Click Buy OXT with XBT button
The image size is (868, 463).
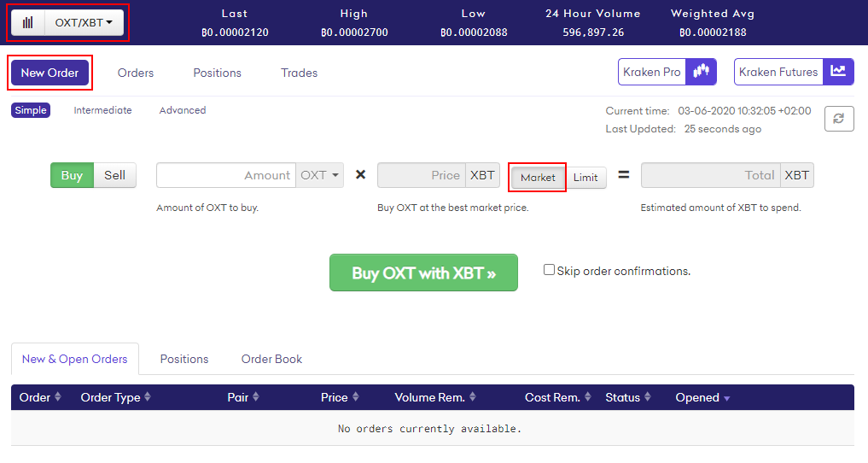(x=423, y=273)
